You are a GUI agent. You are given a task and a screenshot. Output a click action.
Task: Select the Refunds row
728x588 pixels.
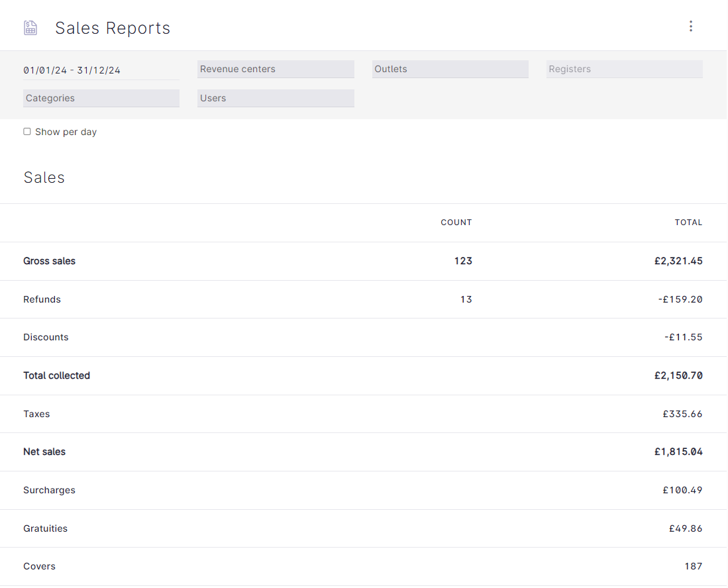[364, 299]
